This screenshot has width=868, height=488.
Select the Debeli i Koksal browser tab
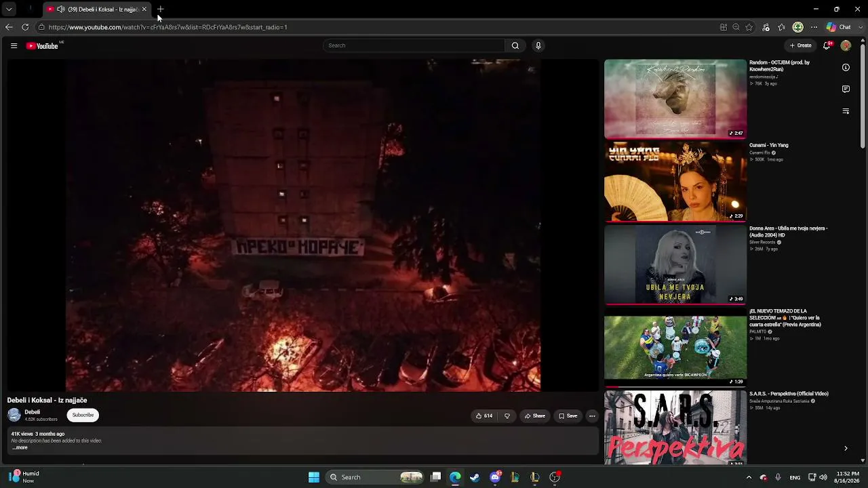[x=97, y=9]
